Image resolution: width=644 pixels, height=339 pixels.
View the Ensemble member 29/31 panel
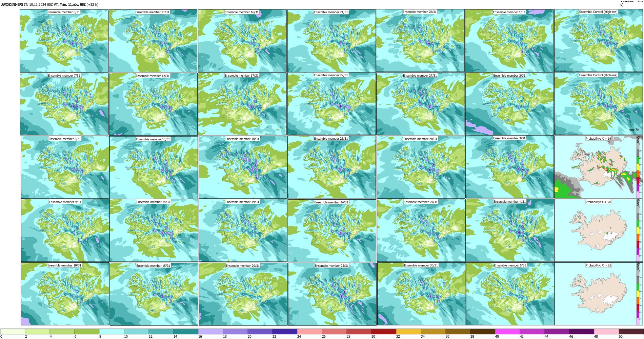tap(421, 231)
